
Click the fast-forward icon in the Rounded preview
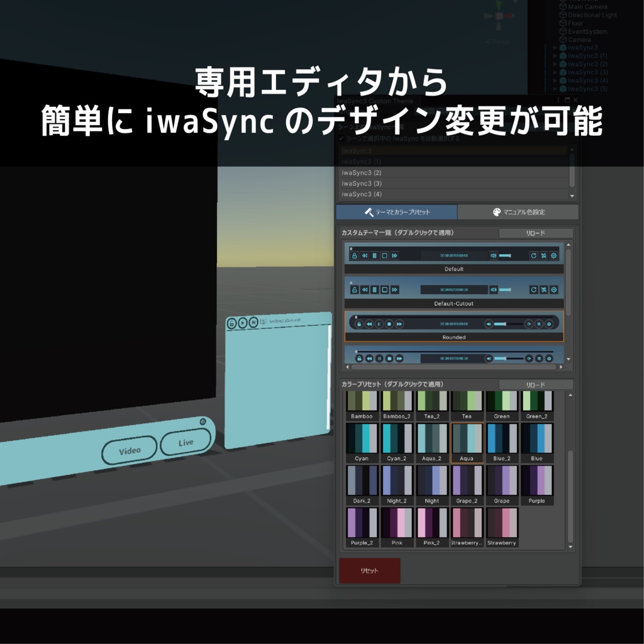[x=399, y=324]
